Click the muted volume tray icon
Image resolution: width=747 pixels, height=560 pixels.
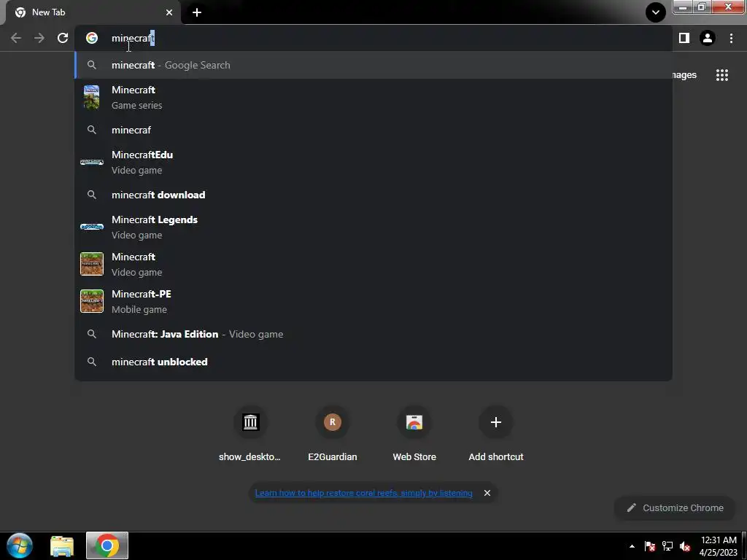click(685, 546)
